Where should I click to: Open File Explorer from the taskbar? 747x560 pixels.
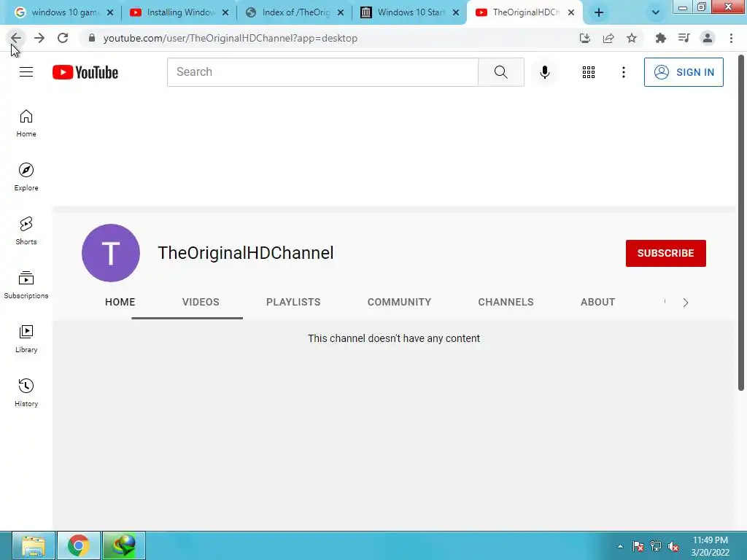point(34,545)
